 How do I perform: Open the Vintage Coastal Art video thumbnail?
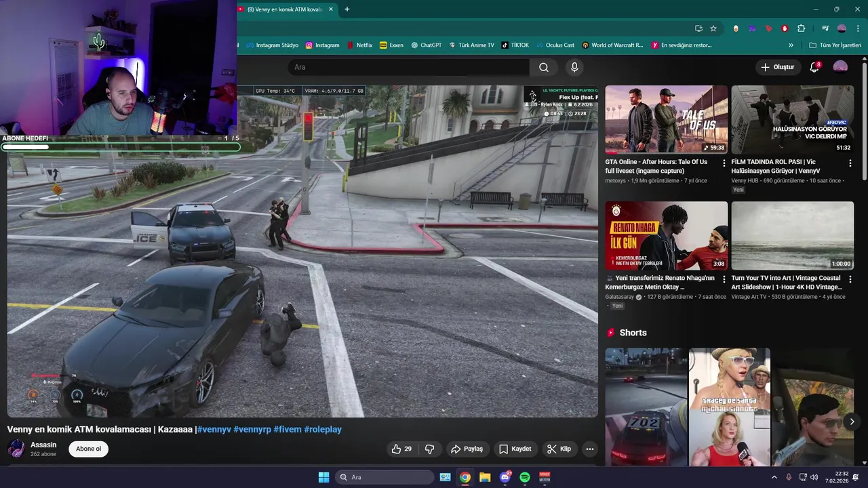(x=793, y=236)
